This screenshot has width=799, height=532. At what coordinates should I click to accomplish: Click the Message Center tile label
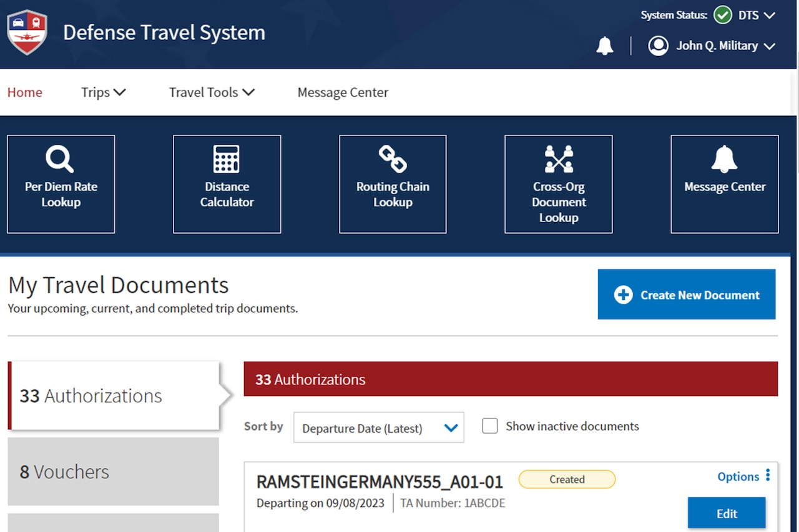(725, 186)
